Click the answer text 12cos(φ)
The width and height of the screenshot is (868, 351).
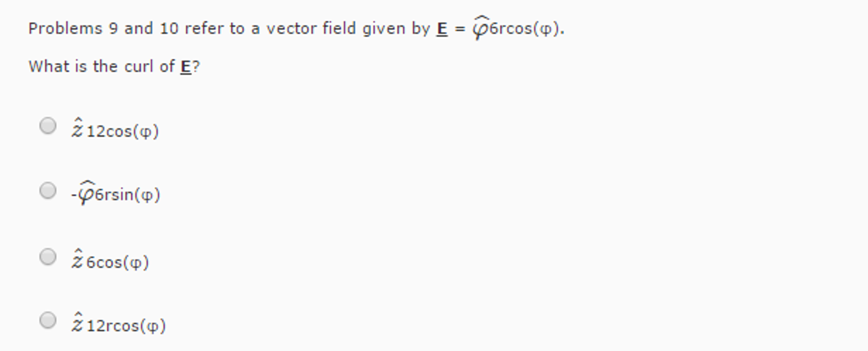coord(123,131)
